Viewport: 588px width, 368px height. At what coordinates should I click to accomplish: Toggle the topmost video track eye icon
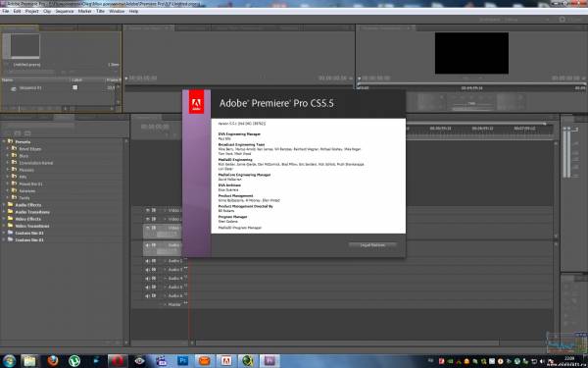147,210
